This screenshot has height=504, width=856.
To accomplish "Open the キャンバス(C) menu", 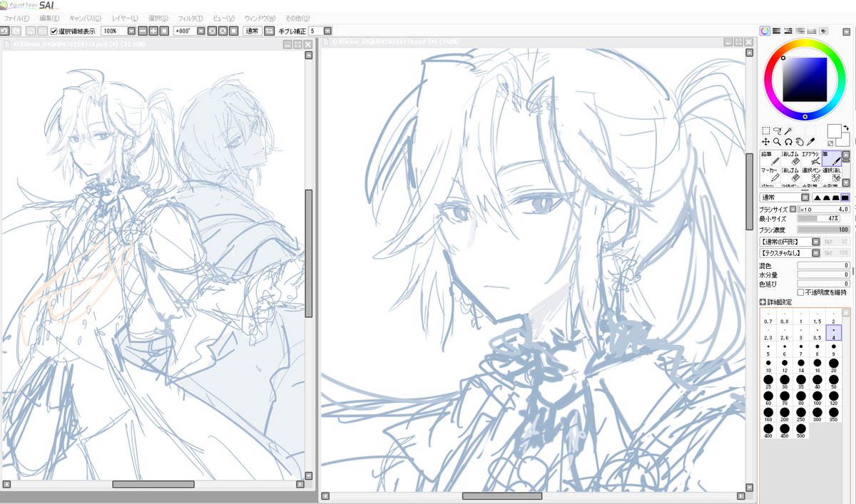I will point(86,17).
